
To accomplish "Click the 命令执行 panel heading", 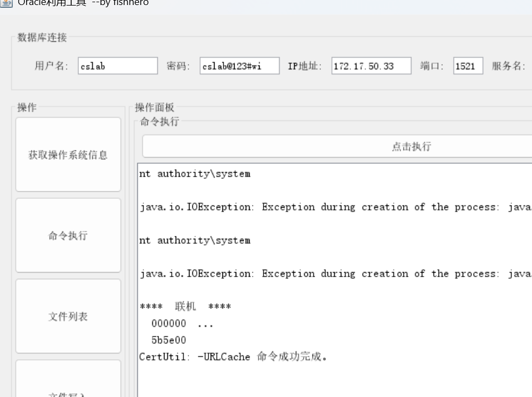I will [x=160, y=122].
